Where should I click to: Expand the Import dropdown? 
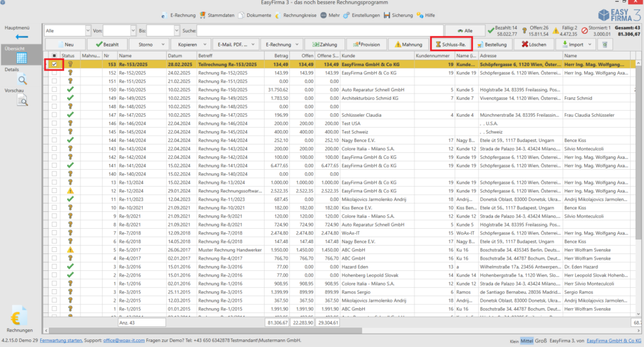pos(590,45)
